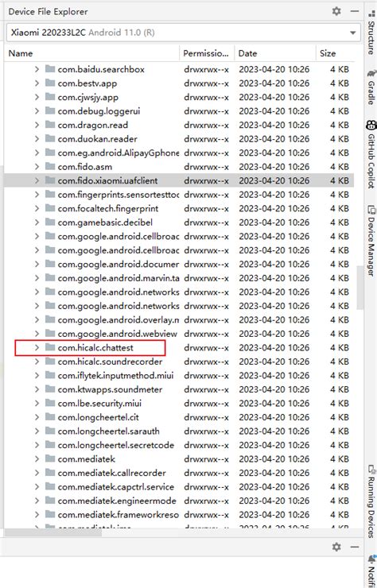Click the com.iflytek.inputmethod.miui folder icon
377x588 pixels.
[x=50, y=375]
